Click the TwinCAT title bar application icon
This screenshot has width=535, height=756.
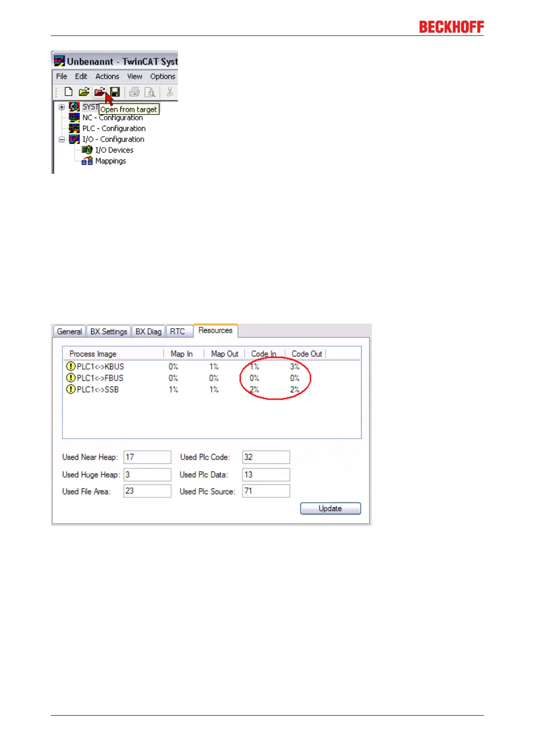pyautogui.click(x=59, y=61)
